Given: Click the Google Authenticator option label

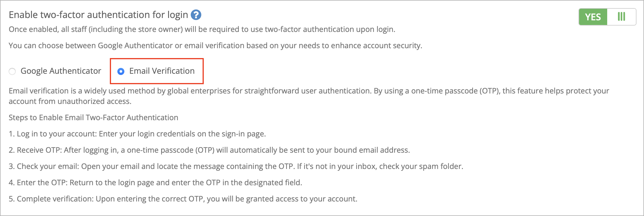Looking at the screenshot, I should (61, 71).
